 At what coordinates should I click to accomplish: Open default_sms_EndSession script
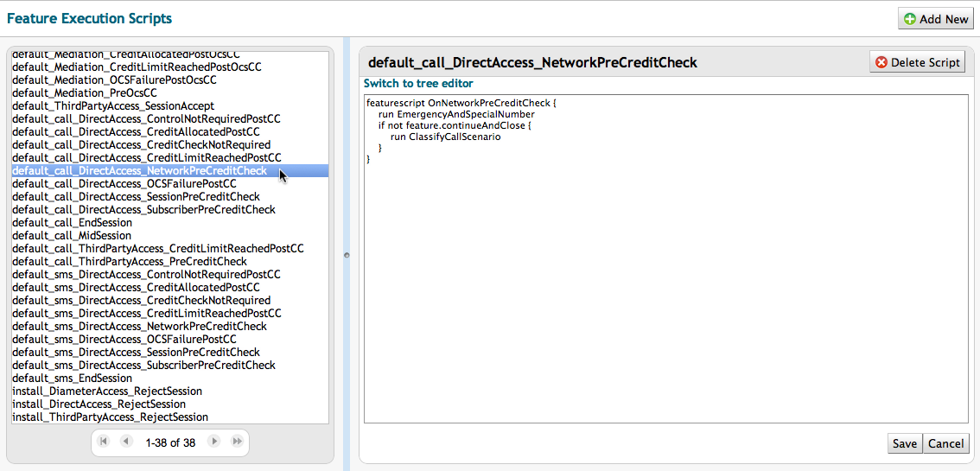coord(73,379)
